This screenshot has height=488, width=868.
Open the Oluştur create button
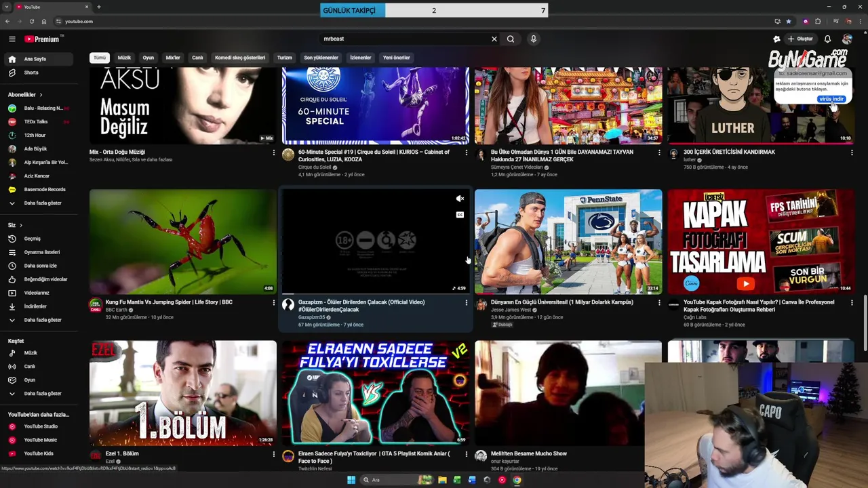click(x=800, y=39)
